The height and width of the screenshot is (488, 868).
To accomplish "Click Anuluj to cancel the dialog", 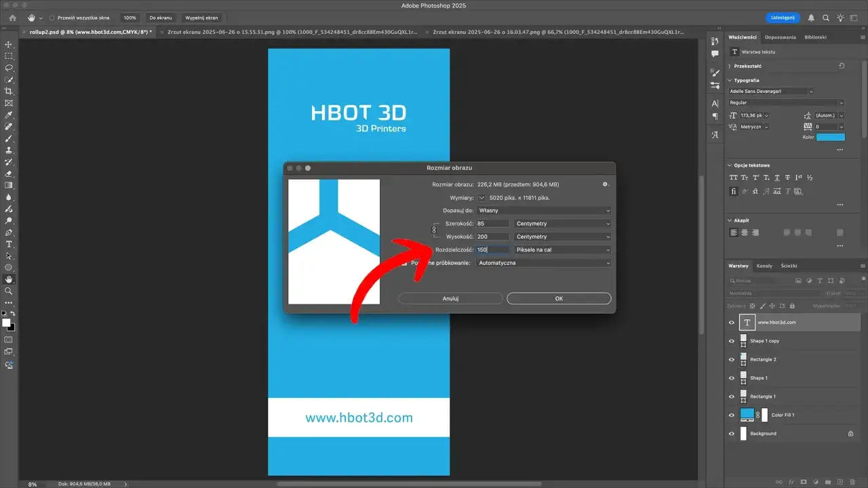I will tap(451, 298).
